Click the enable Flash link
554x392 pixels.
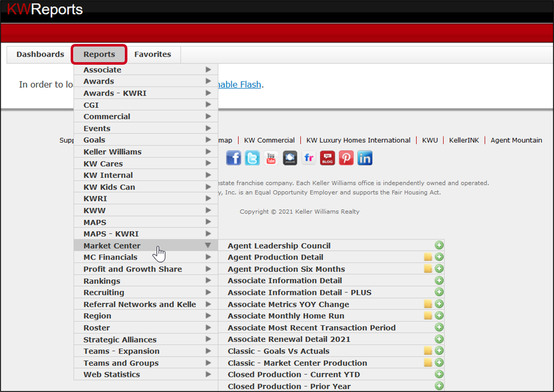pos(240,85)
